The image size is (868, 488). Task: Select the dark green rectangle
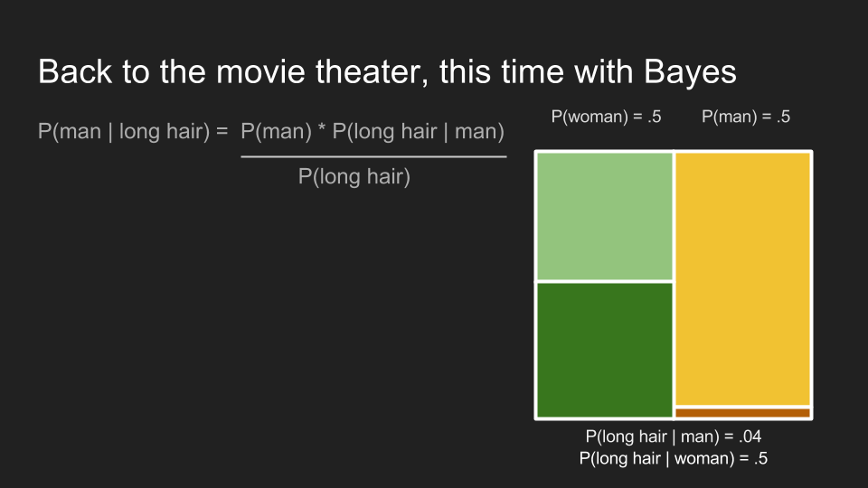[x=605, y=350]
